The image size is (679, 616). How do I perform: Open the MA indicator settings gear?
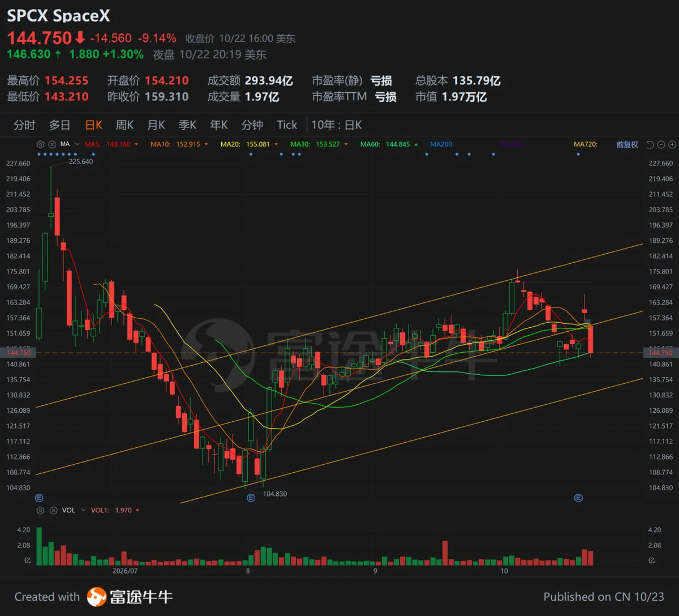[x=40, y=144]
